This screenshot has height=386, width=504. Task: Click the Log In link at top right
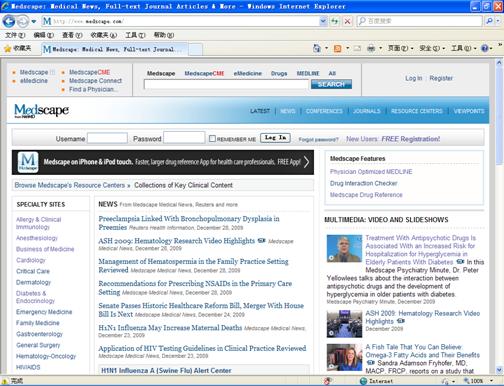tap(413, 78)
